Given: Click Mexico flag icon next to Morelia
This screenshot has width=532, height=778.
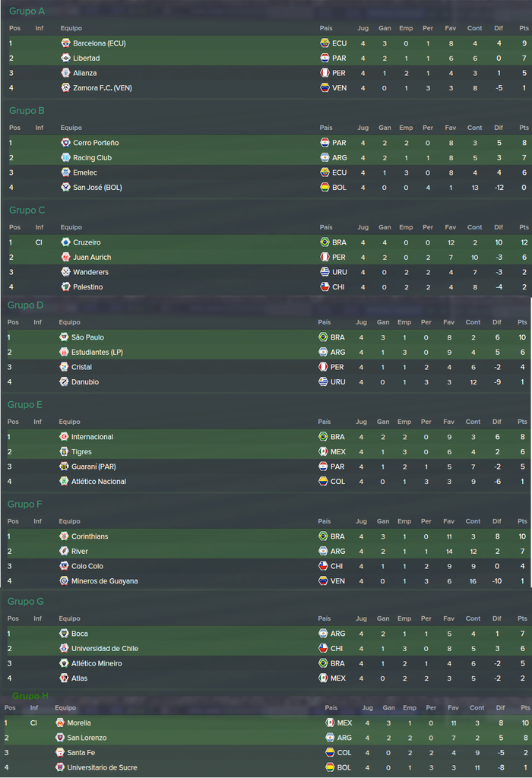Looking at the screenshot, I should coord(330,723).
